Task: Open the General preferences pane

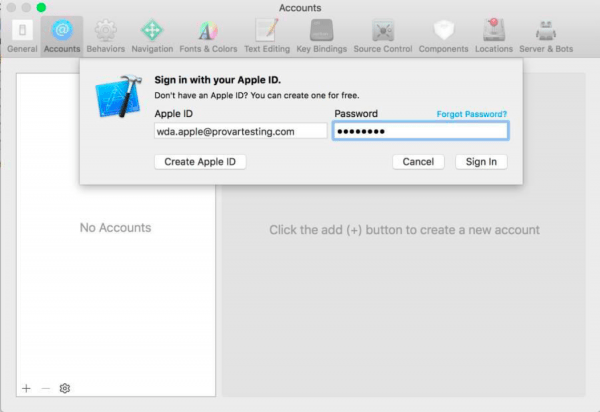Action: (x=22, y=36)
